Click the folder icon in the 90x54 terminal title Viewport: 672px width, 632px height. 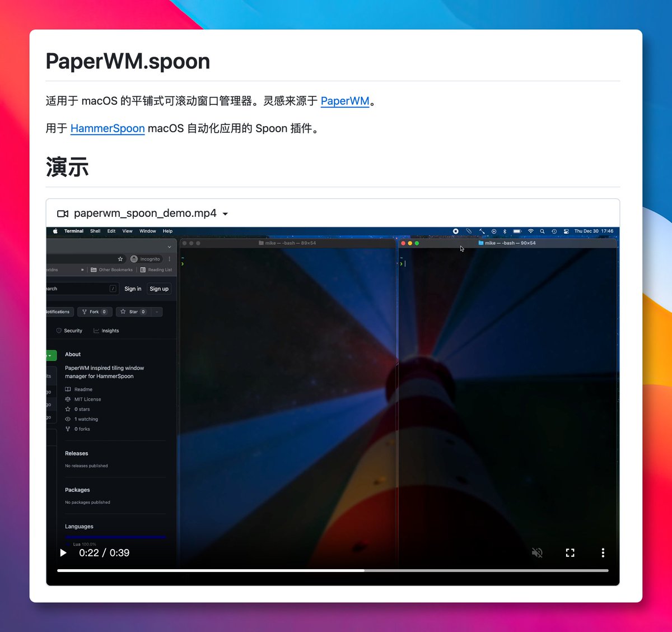coord(481,243)
